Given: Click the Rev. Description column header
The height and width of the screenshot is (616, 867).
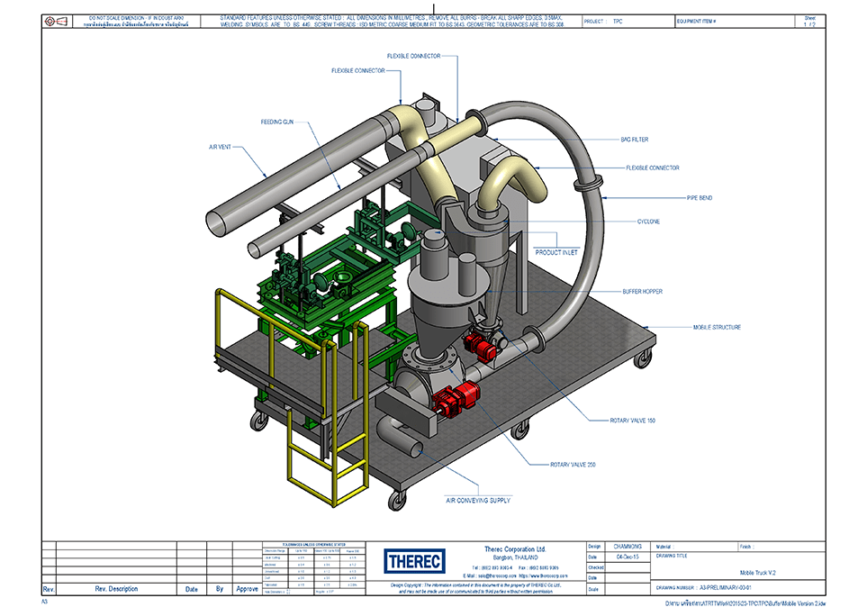Looking at the screenshot, I should [x=117, y=588].
